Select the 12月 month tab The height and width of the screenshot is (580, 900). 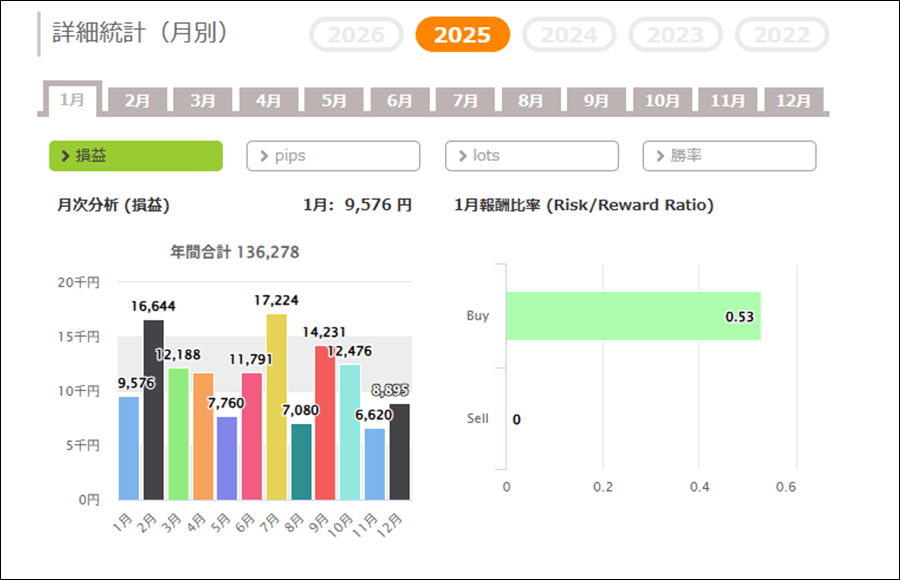point(794,101)
